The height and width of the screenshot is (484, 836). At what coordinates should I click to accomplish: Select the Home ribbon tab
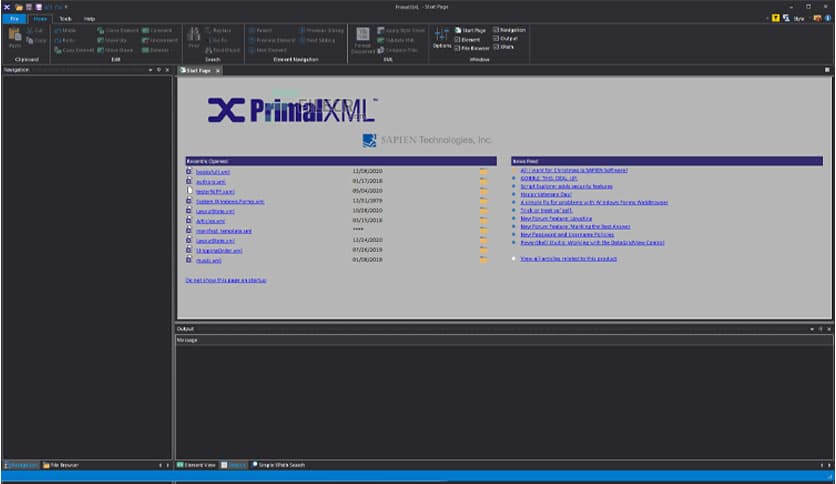[x=40, y=19]
